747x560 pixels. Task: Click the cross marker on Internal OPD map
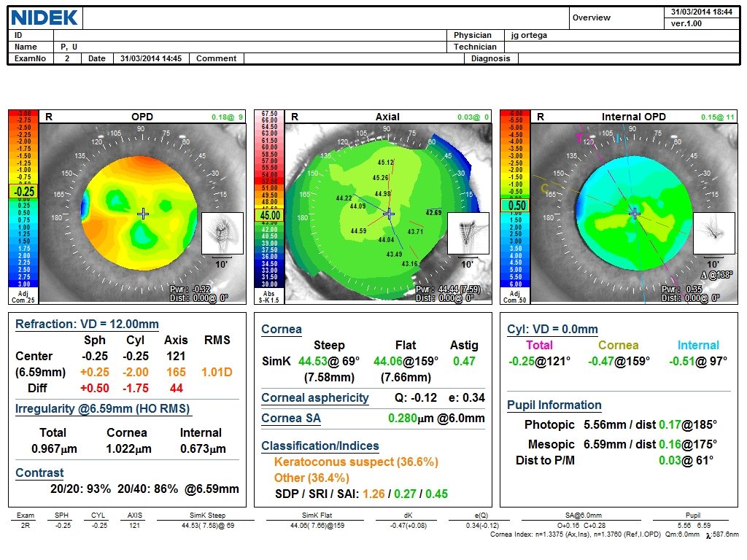[x=634, y=214]
